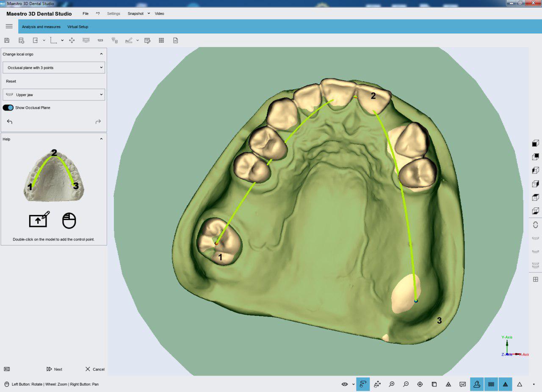Click the center target view icon
This screenshot has width=542, height=392.
point(420,384)
